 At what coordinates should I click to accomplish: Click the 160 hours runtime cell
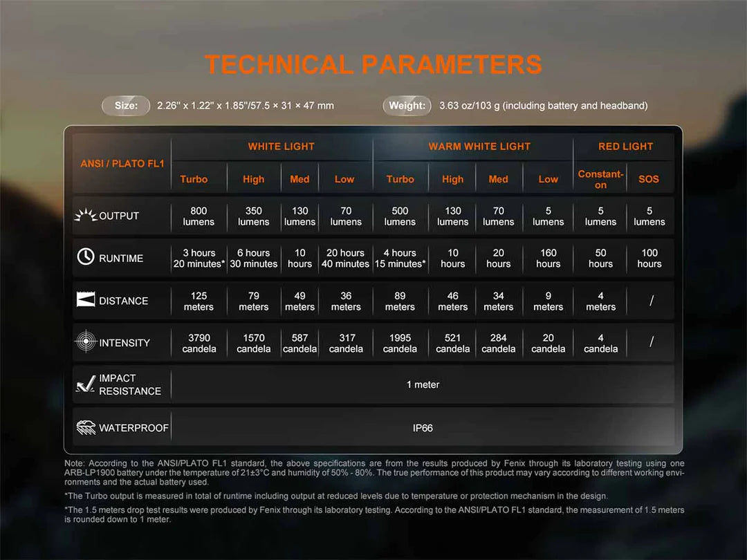(x=548, y=258)
